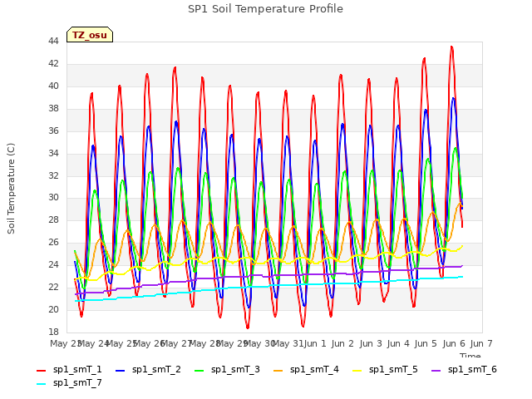Click the Jun 4 x-axis date label
Image resolution: width=532 pixels, height=399 pixels.
click(398, 343)
